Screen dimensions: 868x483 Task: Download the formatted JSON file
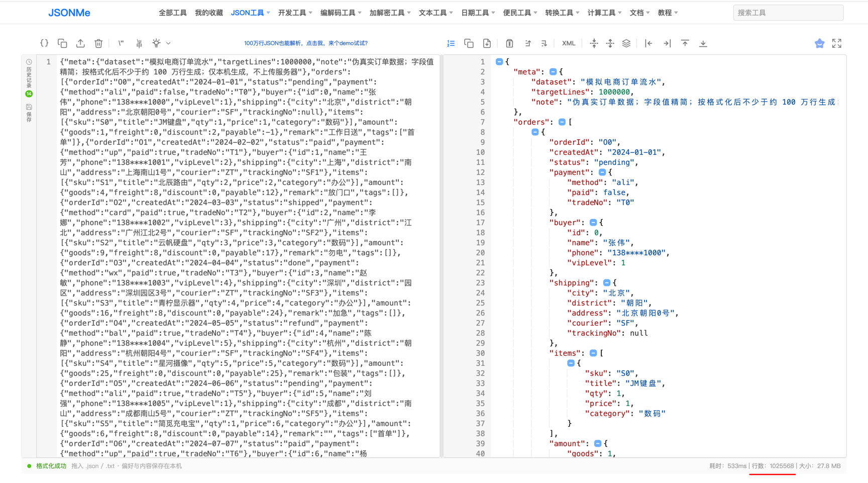(487, 43)
